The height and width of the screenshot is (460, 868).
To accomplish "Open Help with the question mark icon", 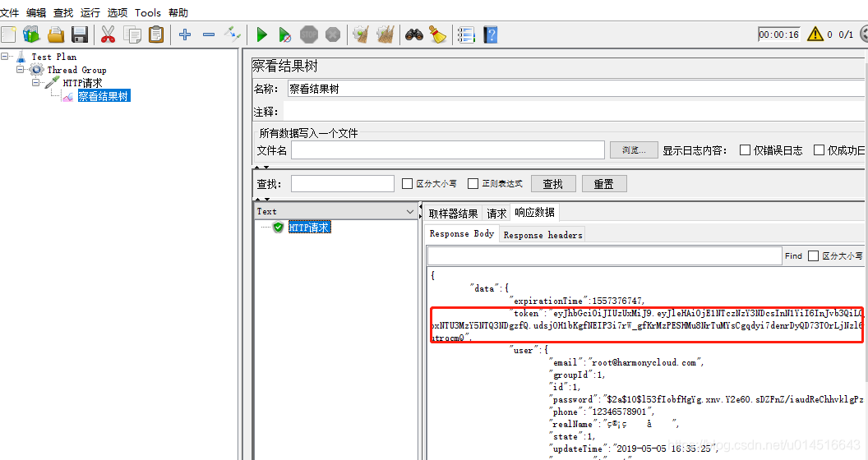I will (491, 34).
